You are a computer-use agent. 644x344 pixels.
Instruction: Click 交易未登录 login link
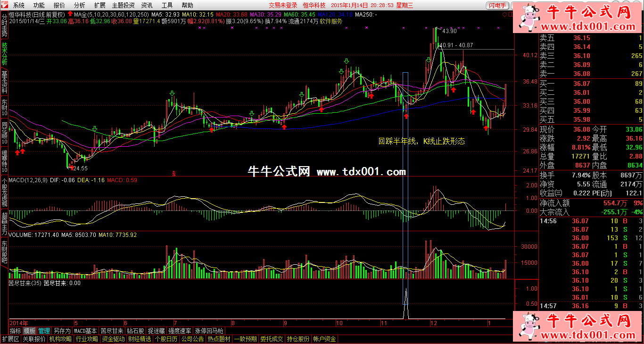(x=283, y=5)
